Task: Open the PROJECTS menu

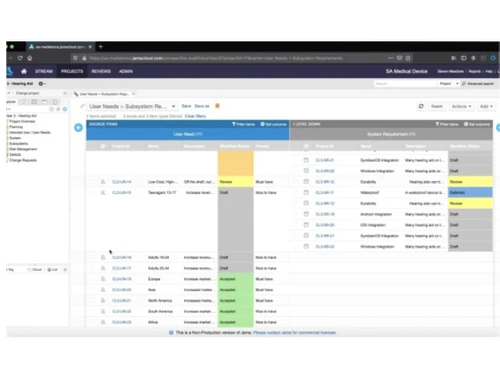Action: tap(72, 71)
